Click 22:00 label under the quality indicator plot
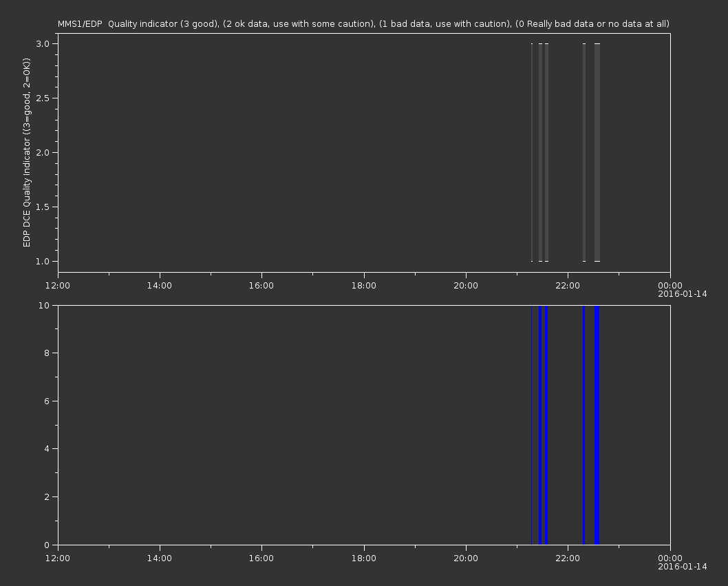The width and height of the screenshot is (728, 586). click(568, 285)
